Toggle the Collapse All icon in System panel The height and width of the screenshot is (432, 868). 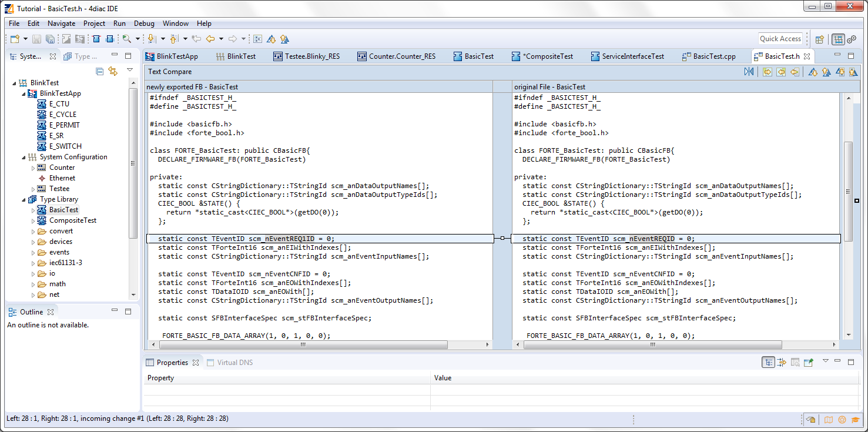coord(99,71)
